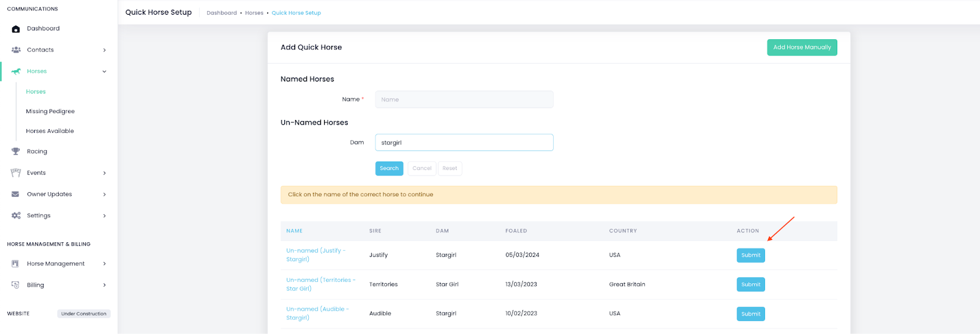Click the Settings gears icon

click(x=16, y=216)
